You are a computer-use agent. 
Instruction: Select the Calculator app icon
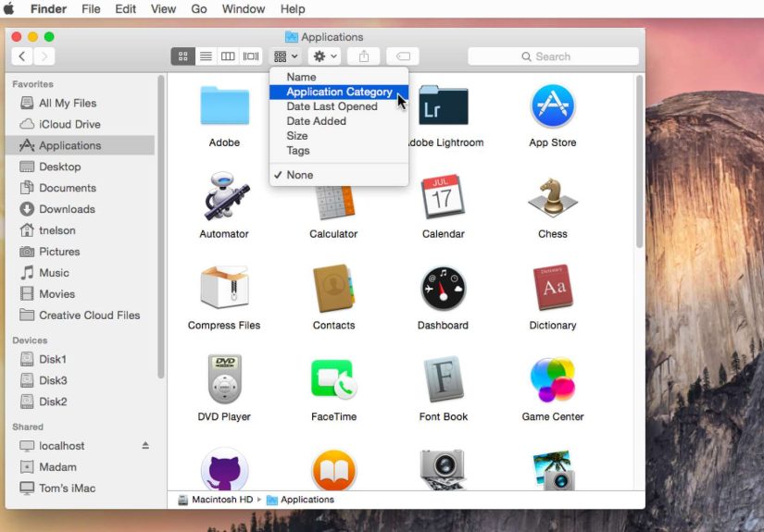pos(334,203)
